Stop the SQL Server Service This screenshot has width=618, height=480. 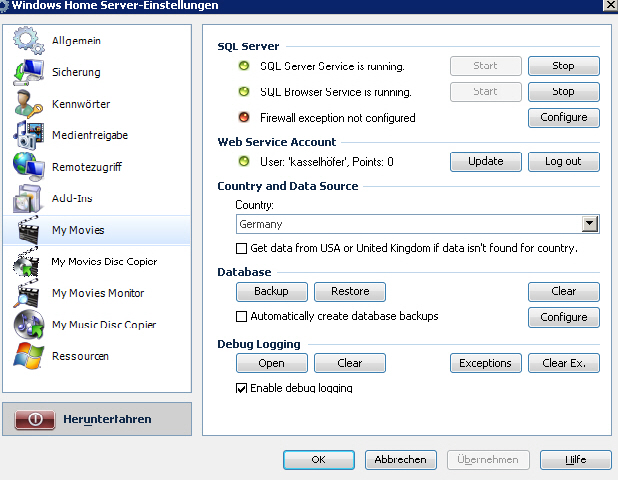[564, 66]
